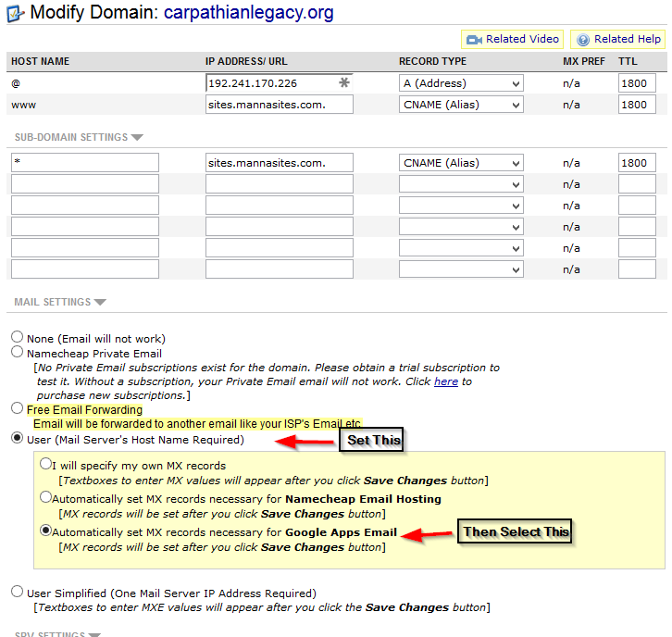
Task: Click the asterisk icon in IP address field
Action: [x=344, y=82]
